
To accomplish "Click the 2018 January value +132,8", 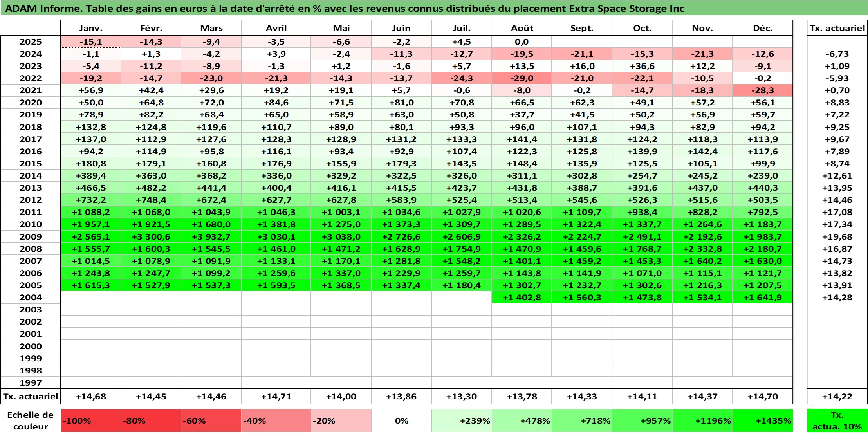I will [91, 127].
